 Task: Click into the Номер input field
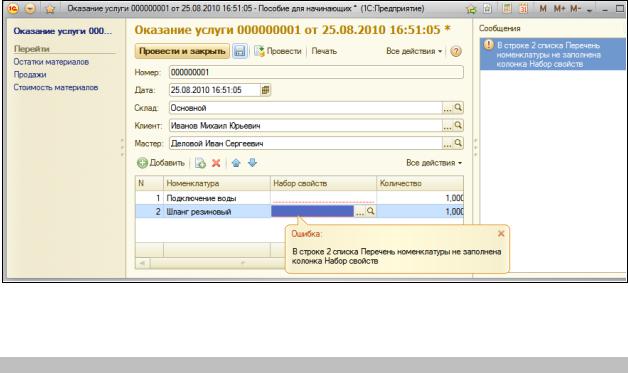point(316,73)
